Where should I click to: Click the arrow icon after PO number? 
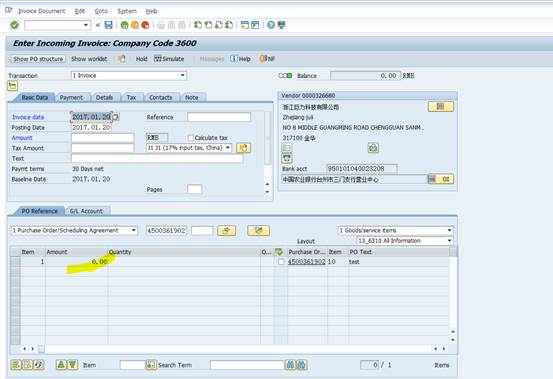pyautogui.click(x=227, y=231)
